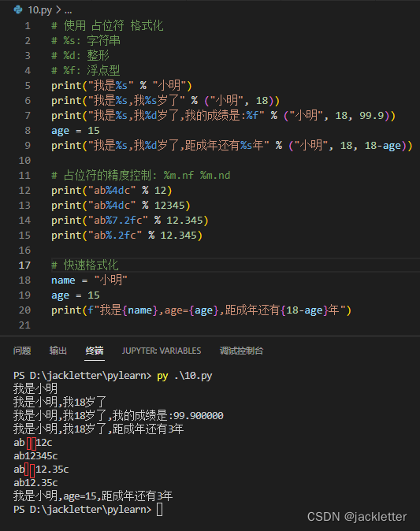
Task: Click 'name = "小明"' on line 18
Action: pos(89,280)
